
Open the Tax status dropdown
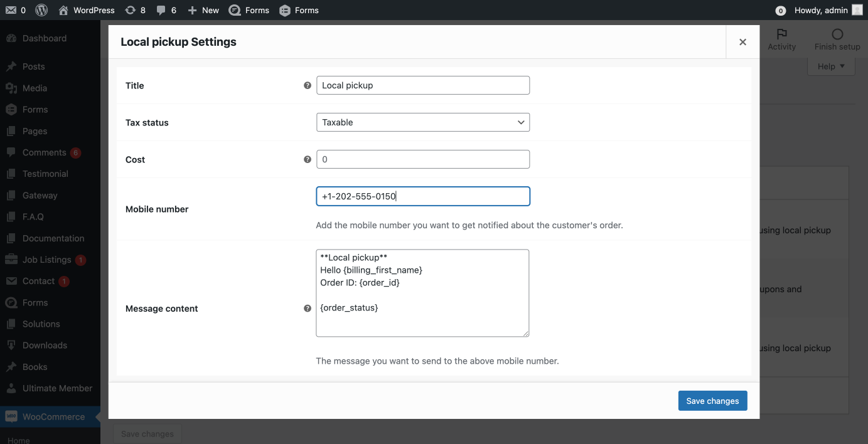pos(423,122)
